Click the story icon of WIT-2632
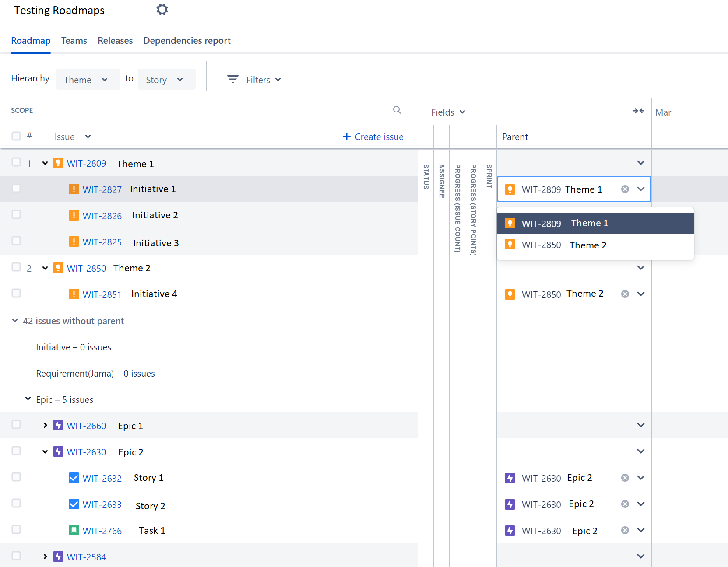 74,478
